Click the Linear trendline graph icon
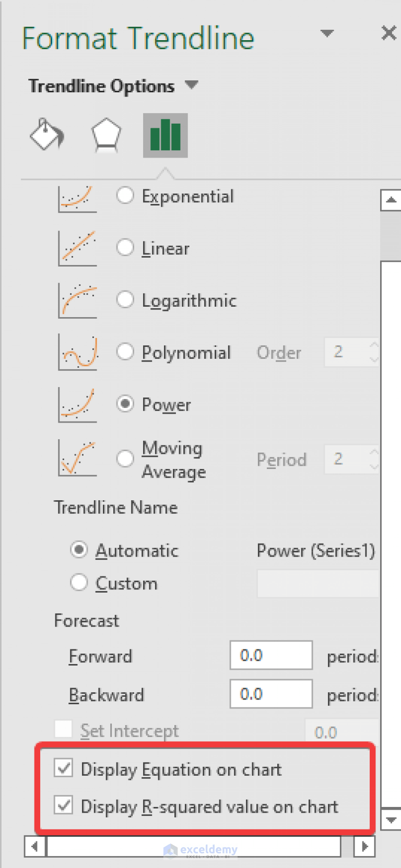 (x=78, y=247)
